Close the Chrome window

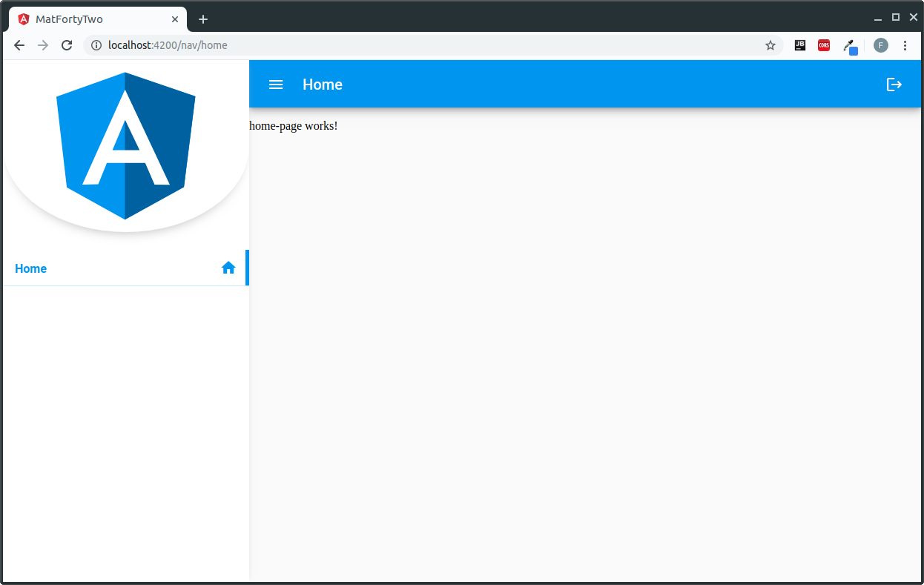pos(914,17)
